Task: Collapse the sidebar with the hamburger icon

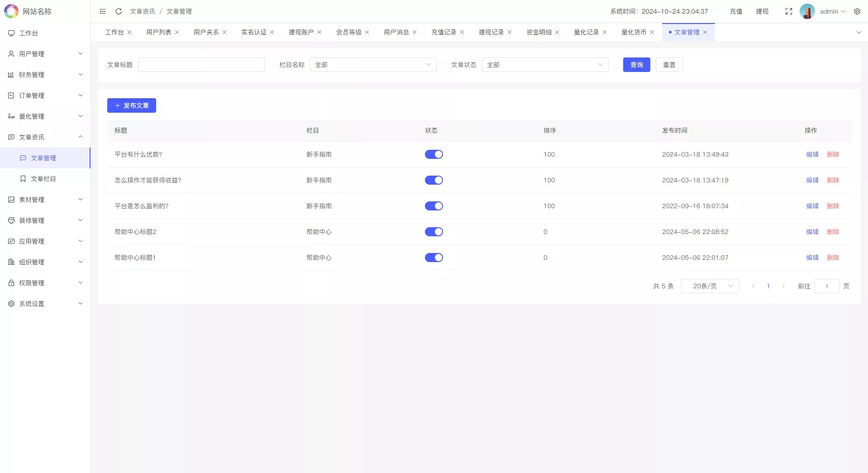Action: click(102, 11)
